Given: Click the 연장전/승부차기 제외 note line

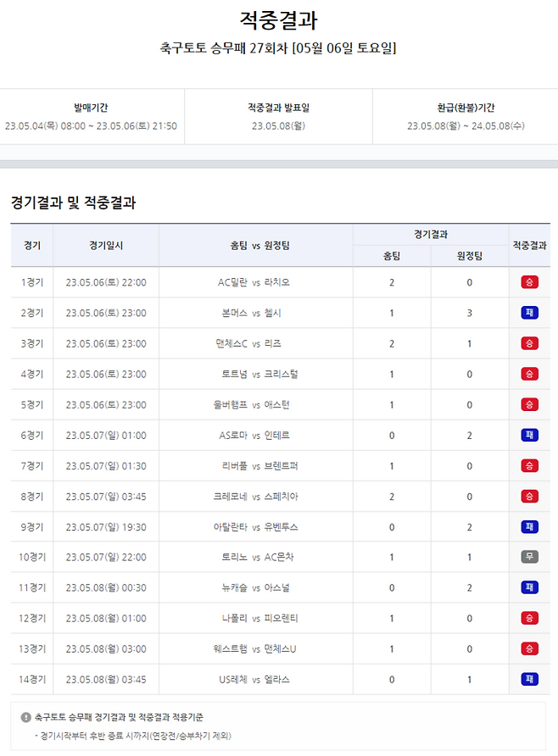Looking at the screenshot, I should tap(133, 736).
